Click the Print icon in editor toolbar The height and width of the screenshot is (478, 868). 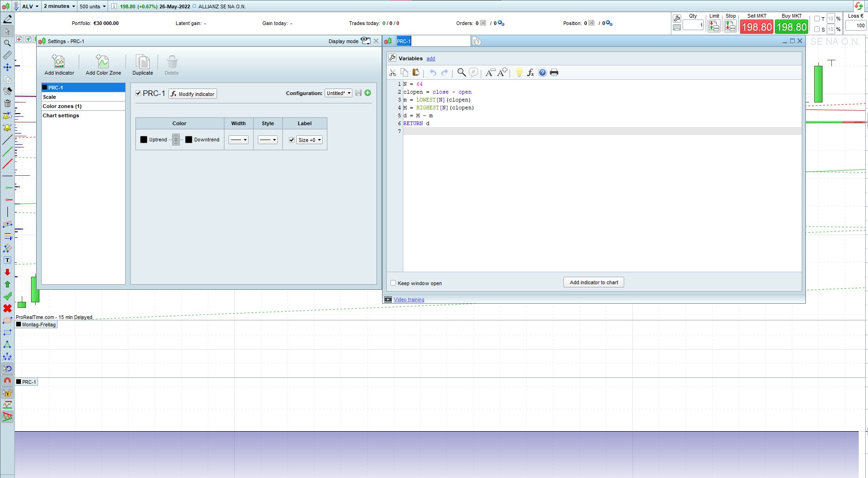[554, 72]
